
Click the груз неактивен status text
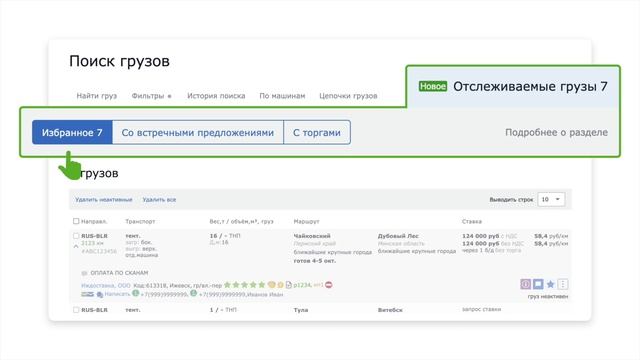[x=548, y=296]
